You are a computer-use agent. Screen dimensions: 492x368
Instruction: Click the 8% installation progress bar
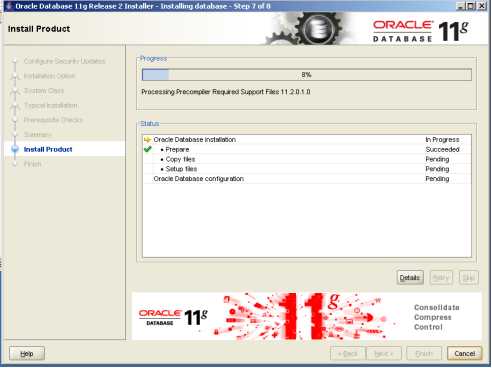(307, 75)
